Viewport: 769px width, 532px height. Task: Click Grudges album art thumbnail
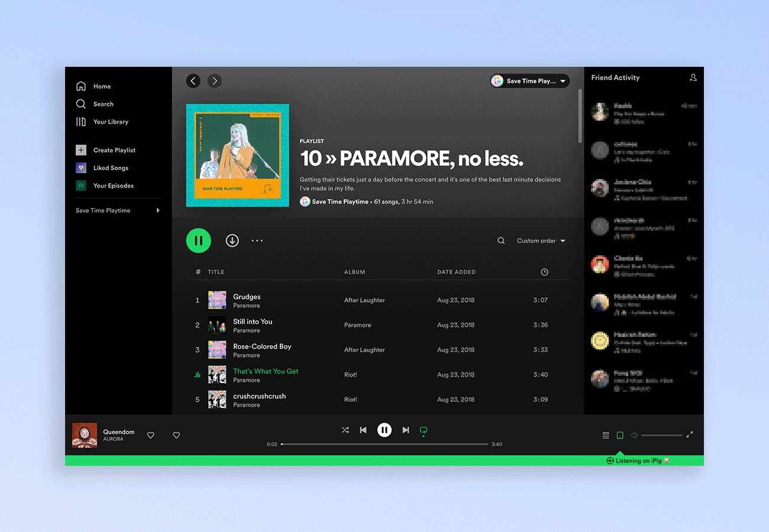(217, 300)
